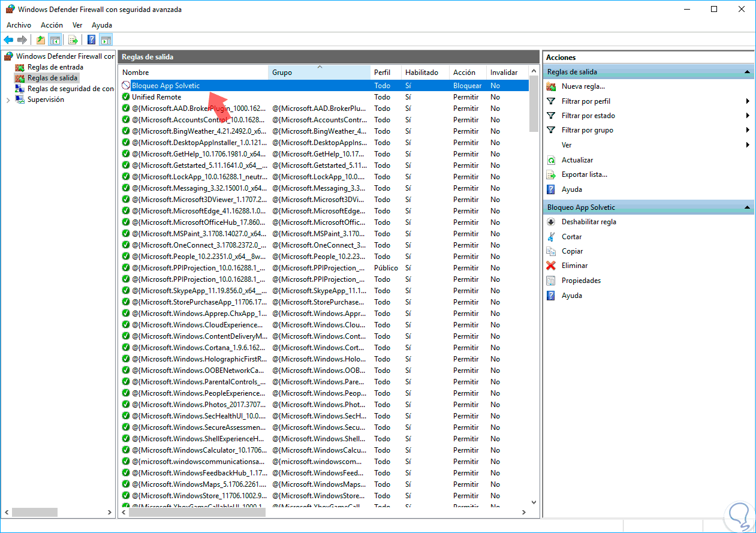Screen dimensions: 756x533
Task: Click the Copiar icon
Action: 551,251
